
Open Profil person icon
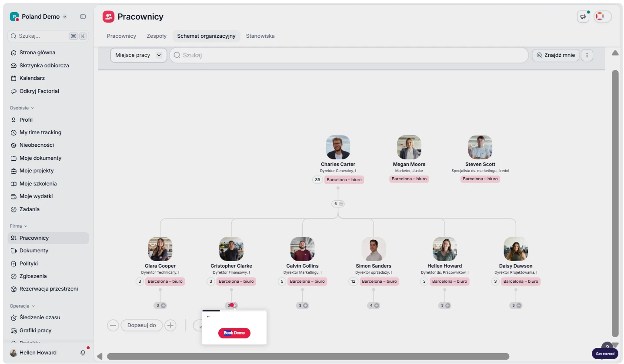13,120
